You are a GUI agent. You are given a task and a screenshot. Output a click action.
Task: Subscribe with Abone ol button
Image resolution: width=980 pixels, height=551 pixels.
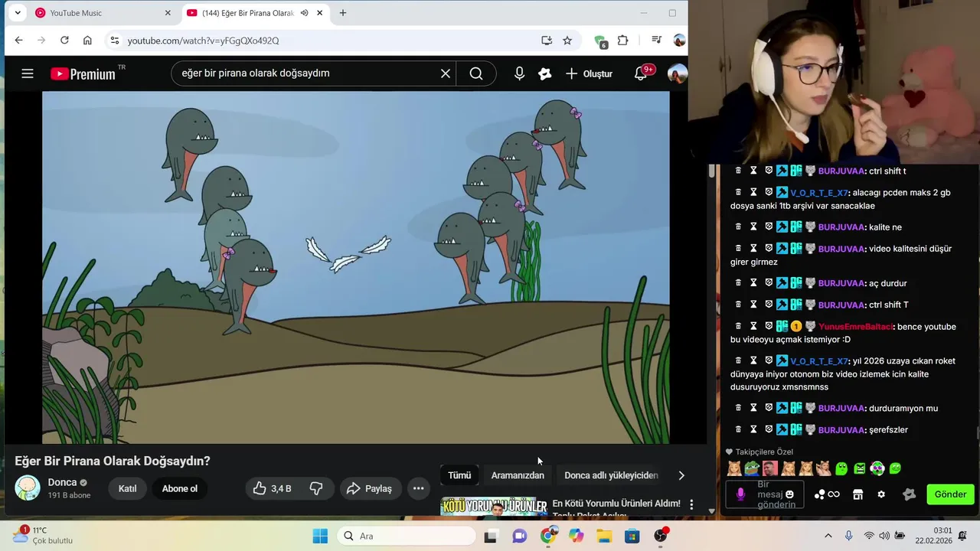pyautogui.click(x=180, y=488)
